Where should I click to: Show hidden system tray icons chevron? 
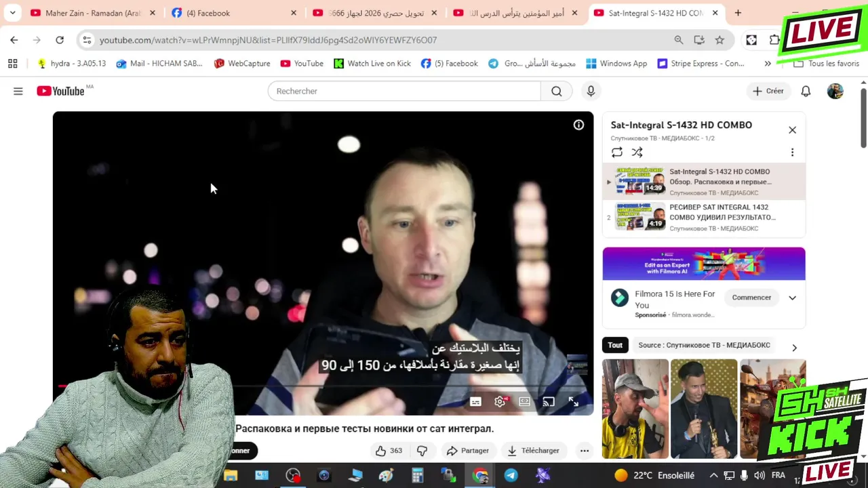click(x=713, y=476)
